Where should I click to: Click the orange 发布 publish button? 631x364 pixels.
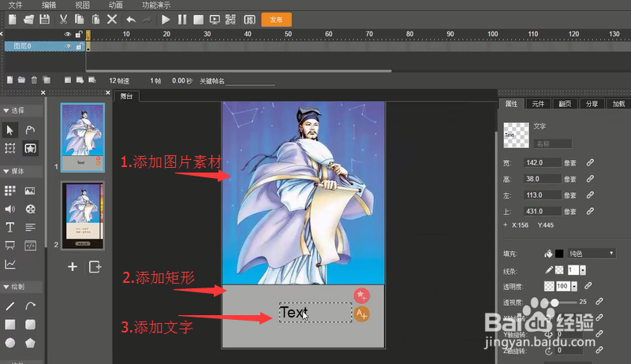point(277,20)
